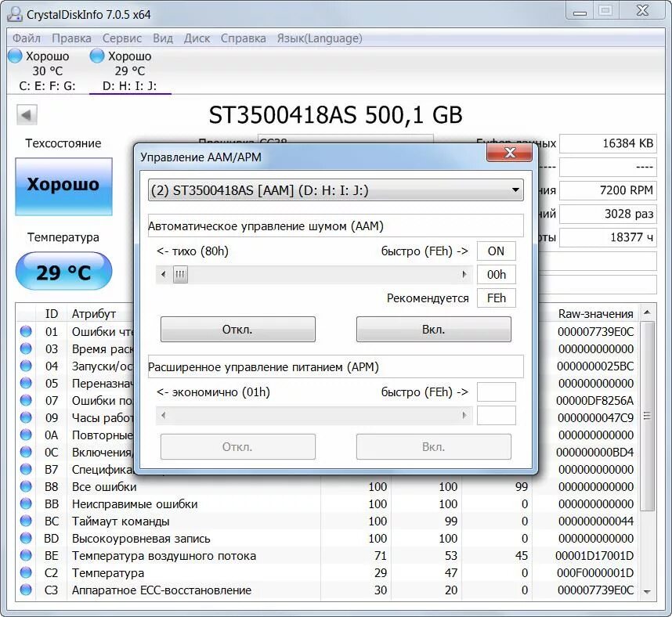This screenshot has width=672, height=617.
Task: Click the blue status dot for attribute 03
Action: click(26, 348)
